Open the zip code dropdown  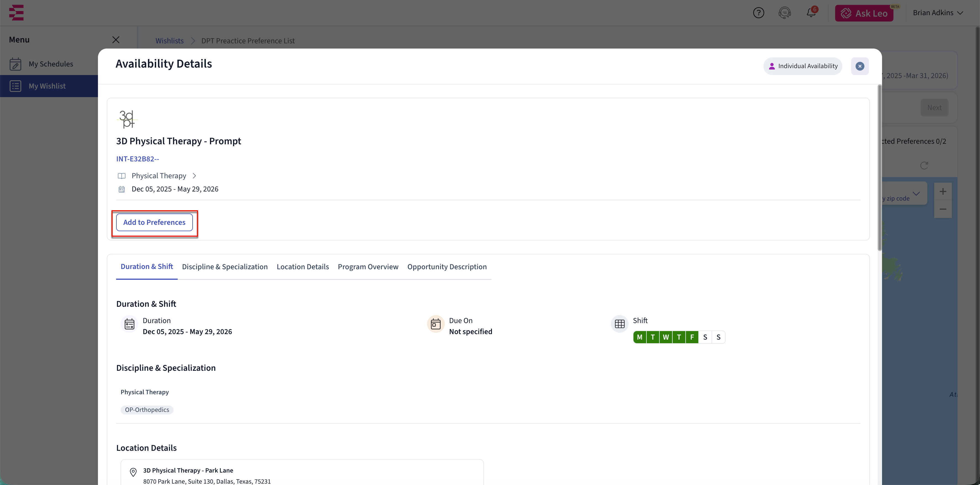click(916, 194)
